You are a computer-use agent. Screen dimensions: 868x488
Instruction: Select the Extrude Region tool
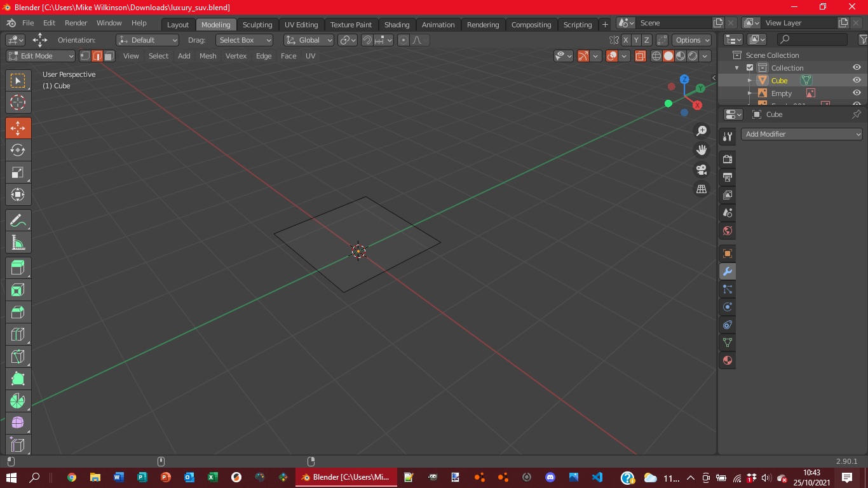point(18,268)
